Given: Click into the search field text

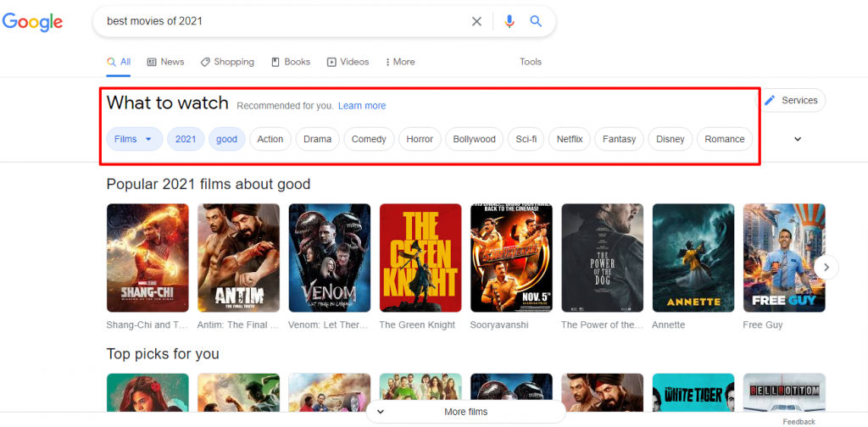Looking at the screenshot, I should point(154,21).
